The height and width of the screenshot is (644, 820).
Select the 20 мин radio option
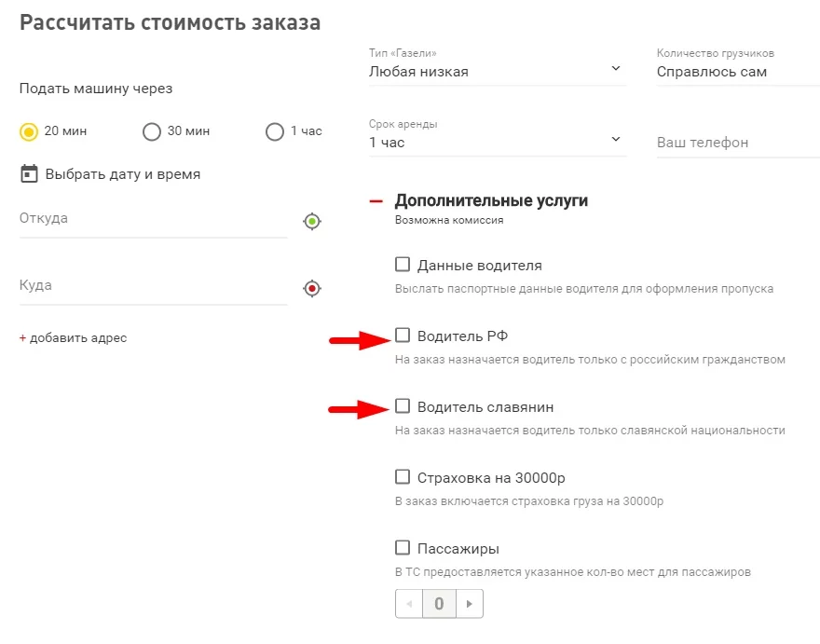[29, 131]
